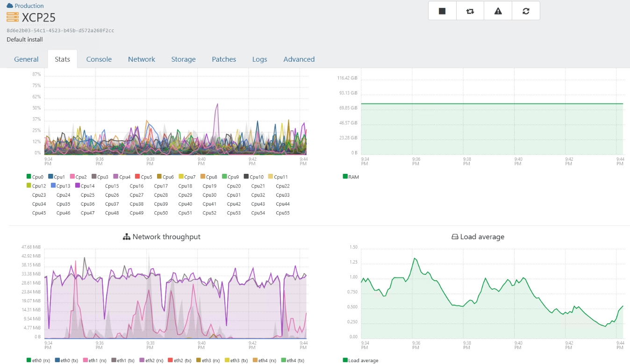
Task: Toggle the Cpu13 blue legend swatch
Action: point(53,186)
